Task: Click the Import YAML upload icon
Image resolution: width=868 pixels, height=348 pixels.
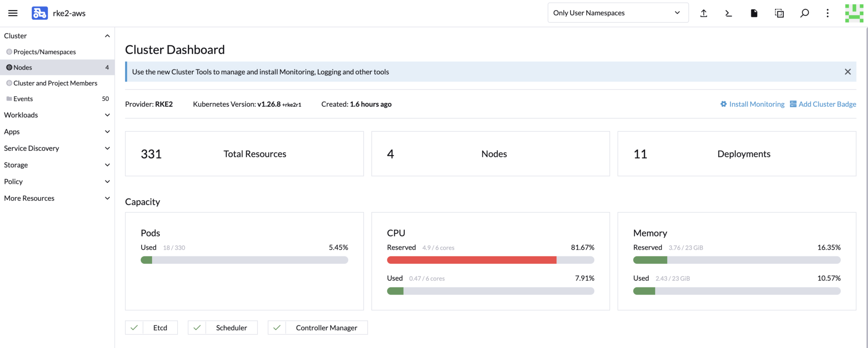Action: (704, 13)
